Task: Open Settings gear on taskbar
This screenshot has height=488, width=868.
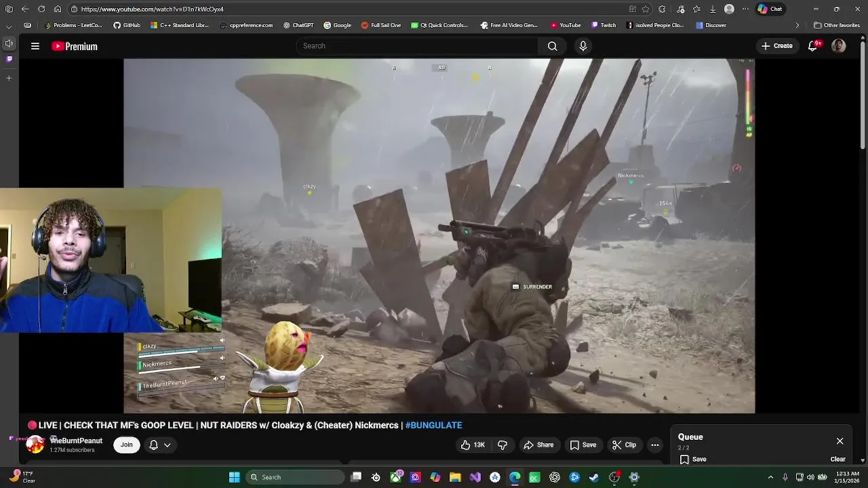Action: click(x=634, y=477)
